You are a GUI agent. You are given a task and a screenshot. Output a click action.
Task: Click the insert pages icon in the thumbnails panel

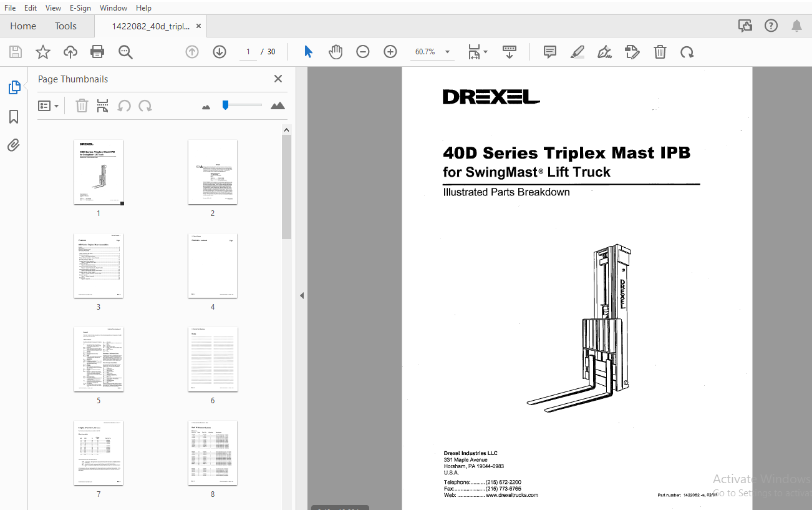(103, 105)
